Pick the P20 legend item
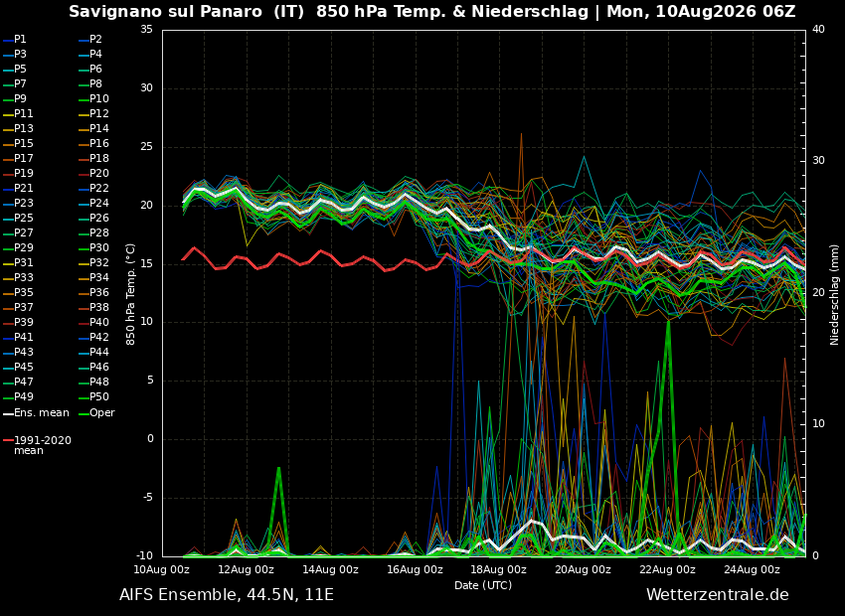This screenshot has width=845, height=616. [x=93, y=174]
